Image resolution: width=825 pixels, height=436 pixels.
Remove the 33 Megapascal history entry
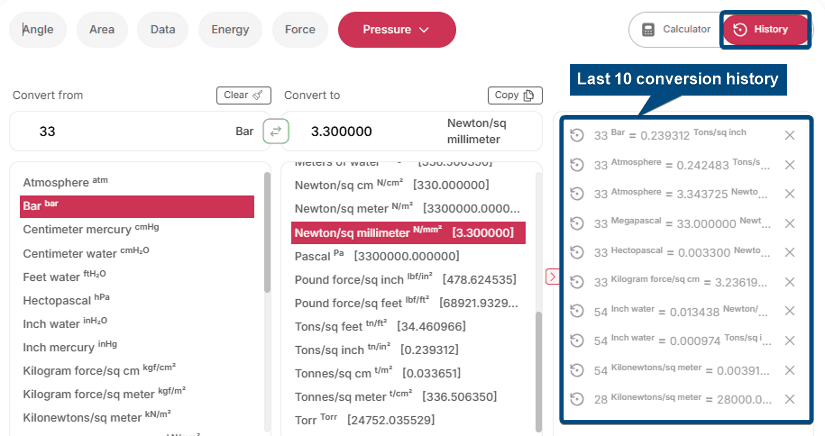(789, 223)
